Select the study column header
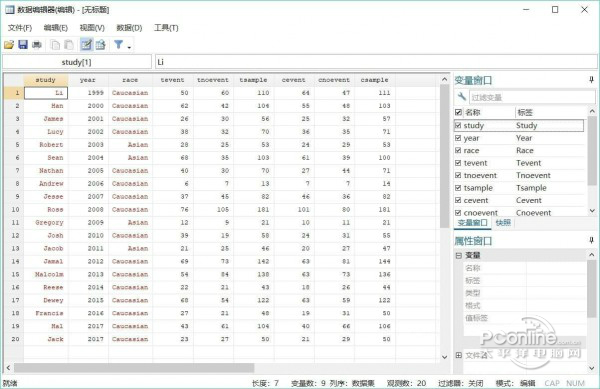This screenshot has width=600, height=389. (x=46, y=80)
